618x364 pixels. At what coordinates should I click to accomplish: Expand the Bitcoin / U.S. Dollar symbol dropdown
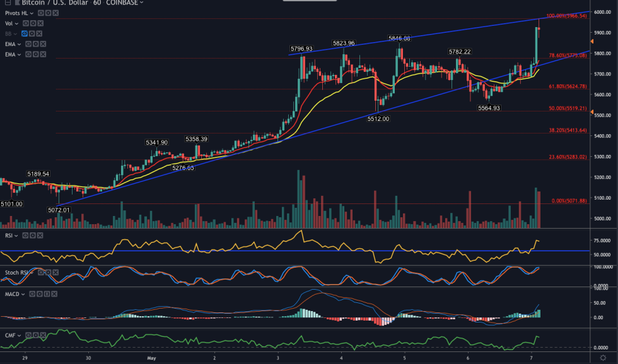tap(142, 3)
